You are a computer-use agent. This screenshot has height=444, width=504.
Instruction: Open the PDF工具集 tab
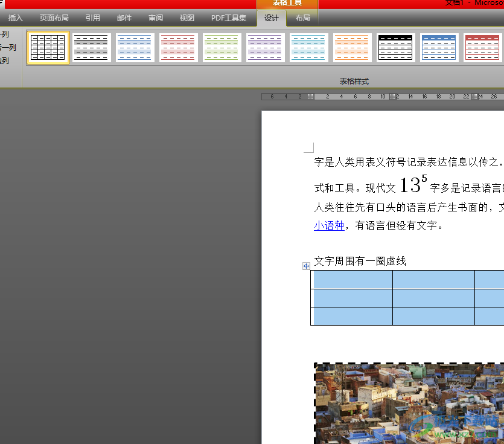(x=229, y=18)
